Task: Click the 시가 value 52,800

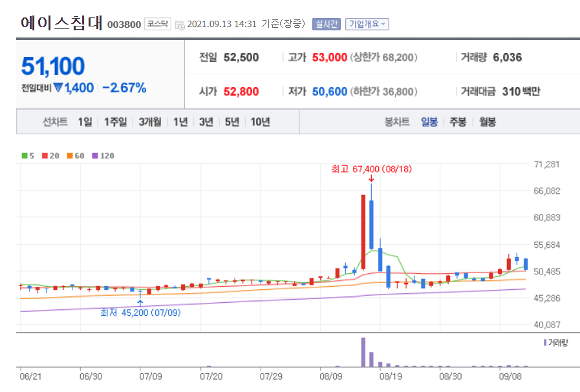Action: pyautogui.click(x=241, y=92)
